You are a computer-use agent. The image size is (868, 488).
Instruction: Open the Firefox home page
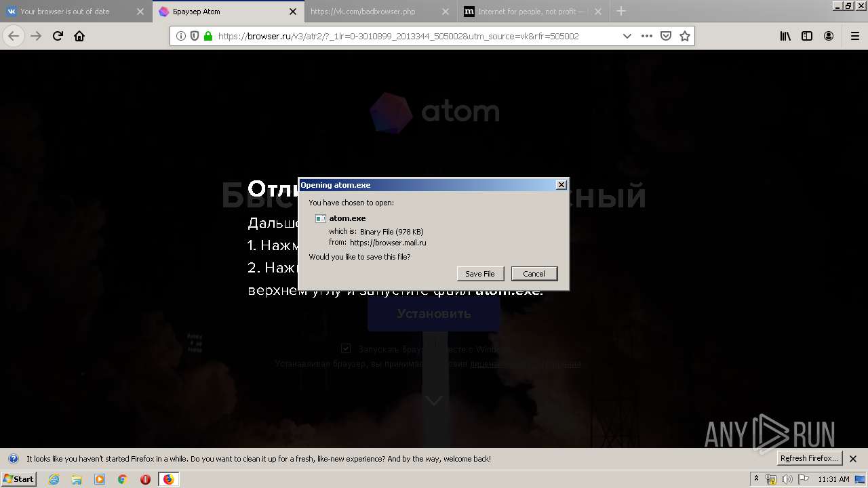79,36
